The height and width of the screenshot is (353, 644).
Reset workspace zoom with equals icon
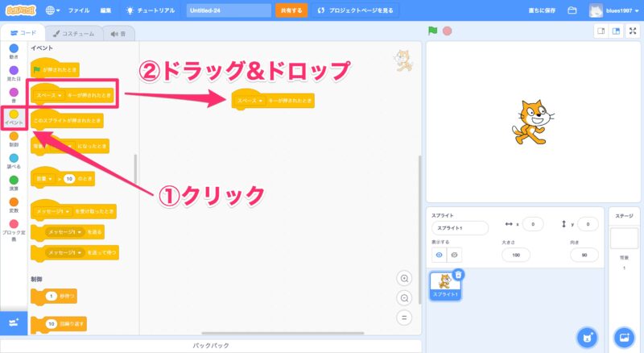tap(404, 318)
